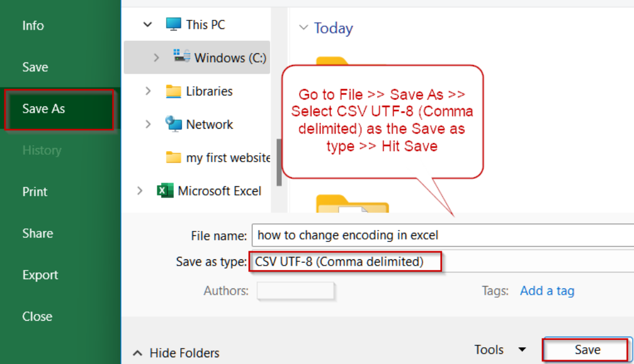
Task: Open the Tools dropdown arrow
Action: pos(522,350)
